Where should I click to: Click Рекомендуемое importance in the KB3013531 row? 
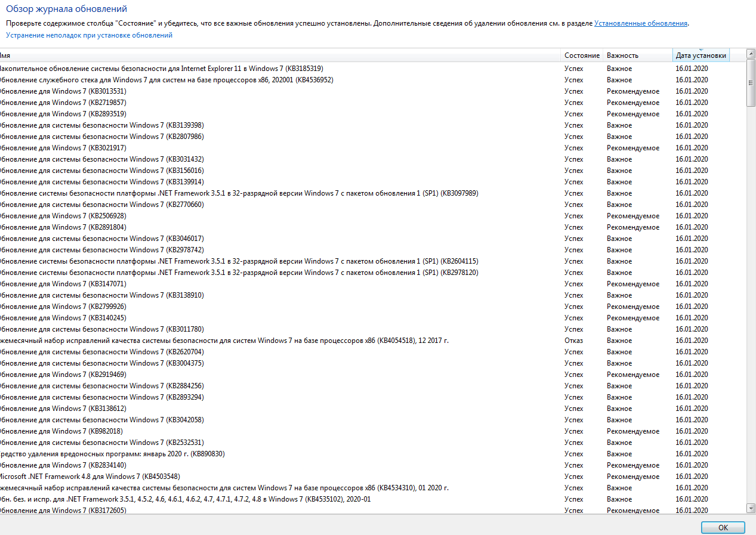[x=633, y=91]
